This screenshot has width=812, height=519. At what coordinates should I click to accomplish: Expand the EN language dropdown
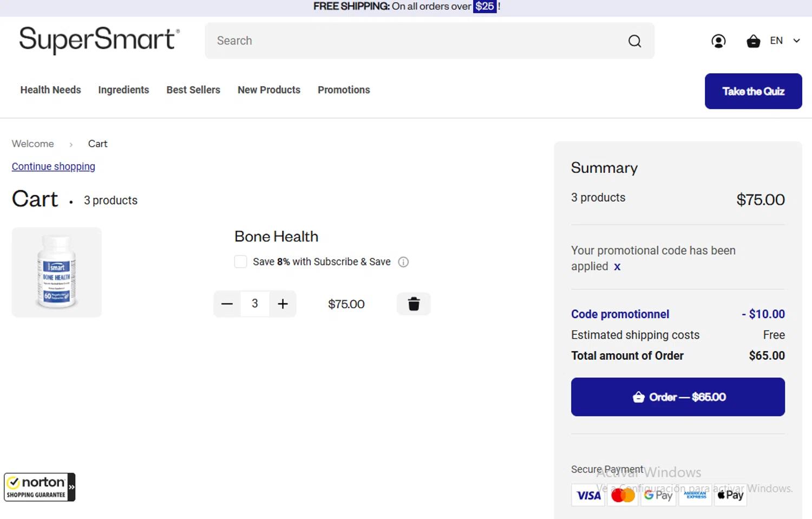coord(785,41)
